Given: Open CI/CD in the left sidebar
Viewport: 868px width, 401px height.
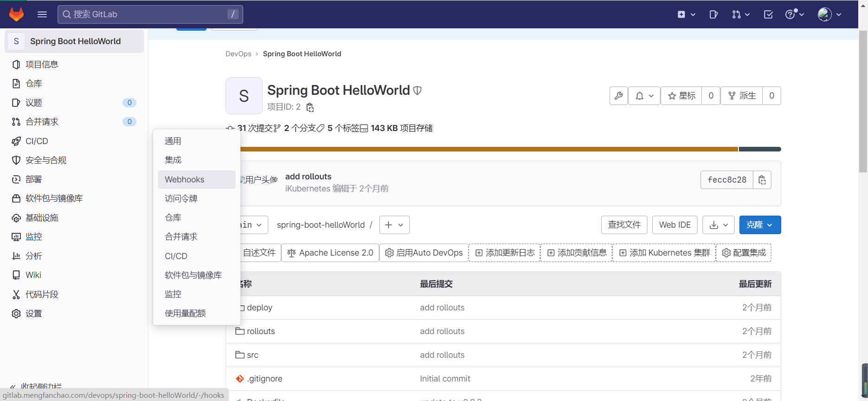Looking at the screenshot, I should pyautogui.click(x=74, y=141).
